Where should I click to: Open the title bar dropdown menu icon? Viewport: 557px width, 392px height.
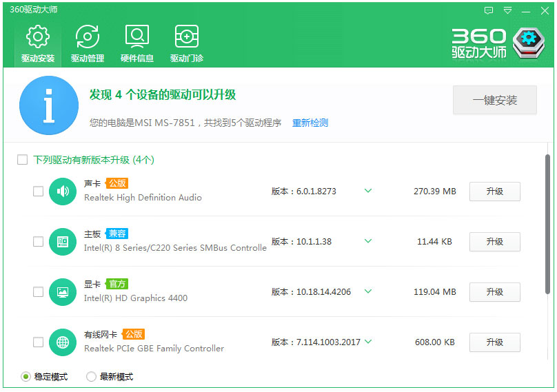point(507,10)
